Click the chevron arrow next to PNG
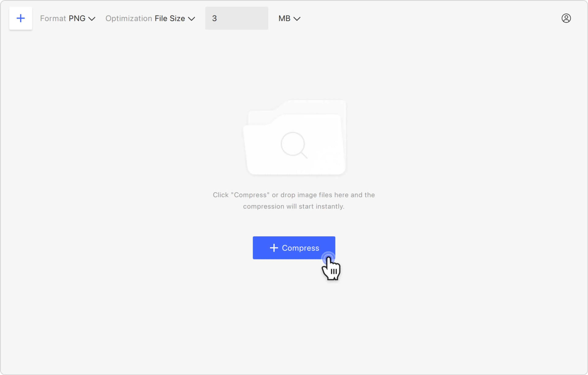The width and height of the screenshot is (588, 375). click(x=92, y=19)
